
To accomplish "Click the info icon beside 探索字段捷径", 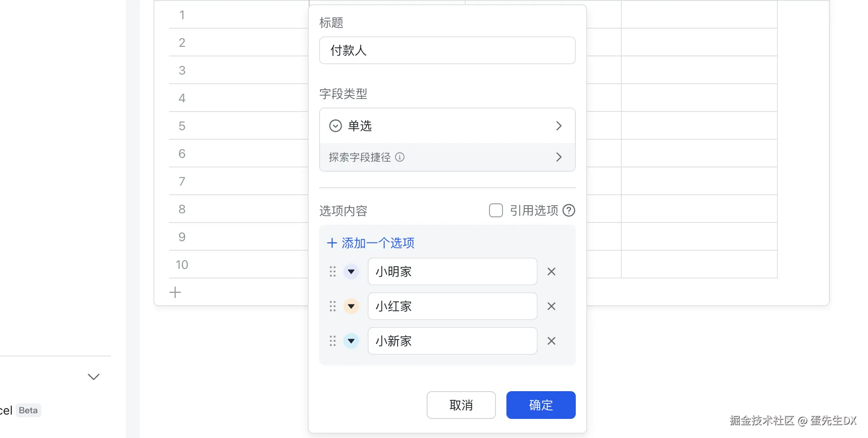I will click(x=400, y=157).
